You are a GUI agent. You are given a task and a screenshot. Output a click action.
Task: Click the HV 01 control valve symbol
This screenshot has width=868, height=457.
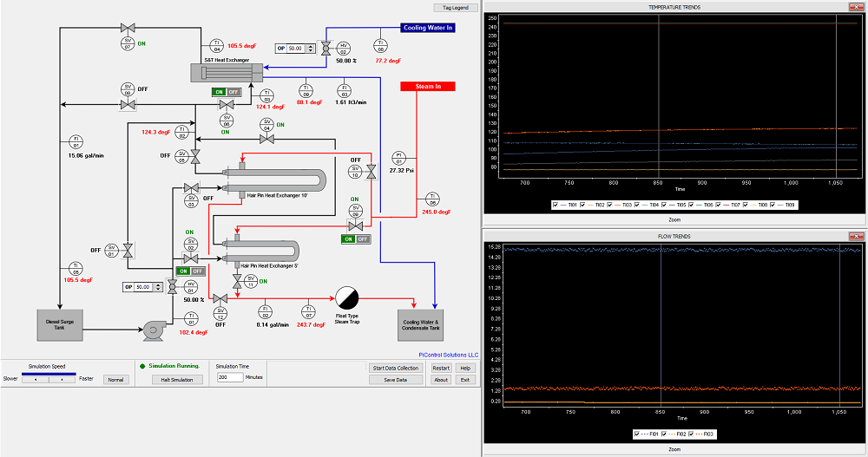[172, 286]
